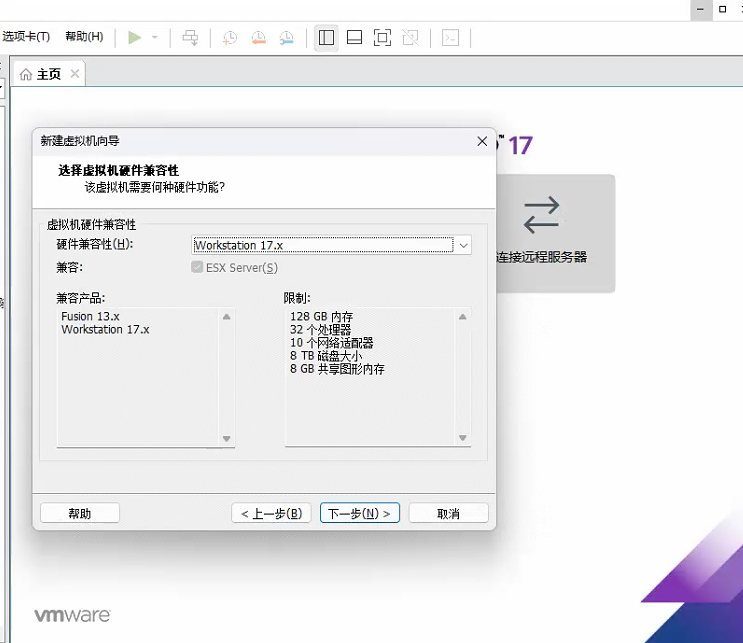Click the green power on play icon

click(135, 37)
